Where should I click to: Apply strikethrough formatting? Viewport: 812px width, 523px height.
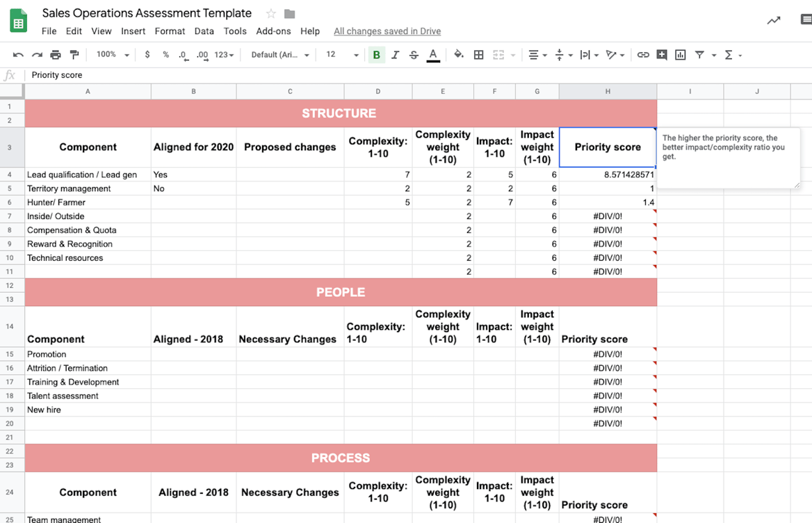(413, 54)
